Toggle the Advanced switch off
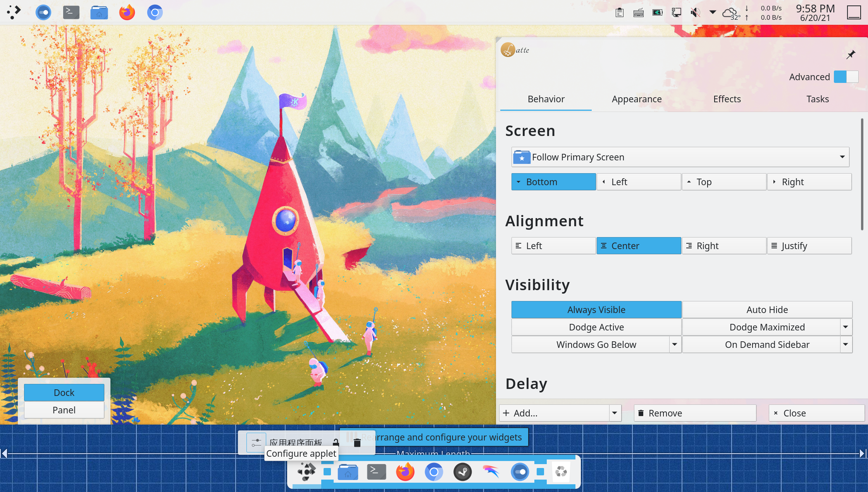Image resolution: width=868 pixels, height=492 pixels. (x=846, y=77)
